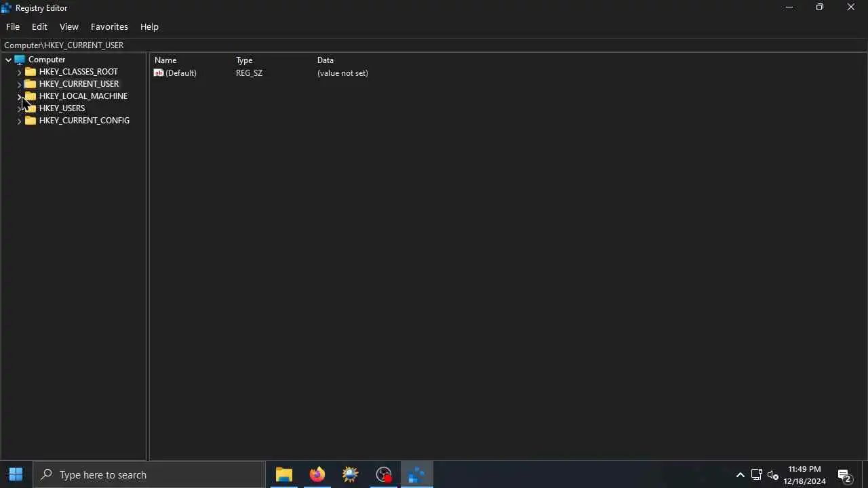Click the (Default) string value icon
The image size is (868, 488).
pyautogui.click(x=159, y=73)
